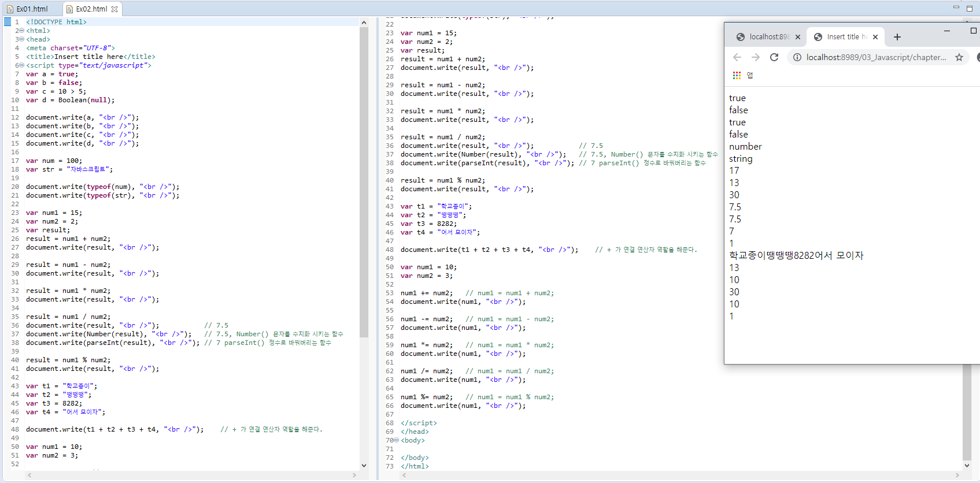Close the Ex02.html editor tab
This screenshot has height=483, width=980.
[114, 9]
